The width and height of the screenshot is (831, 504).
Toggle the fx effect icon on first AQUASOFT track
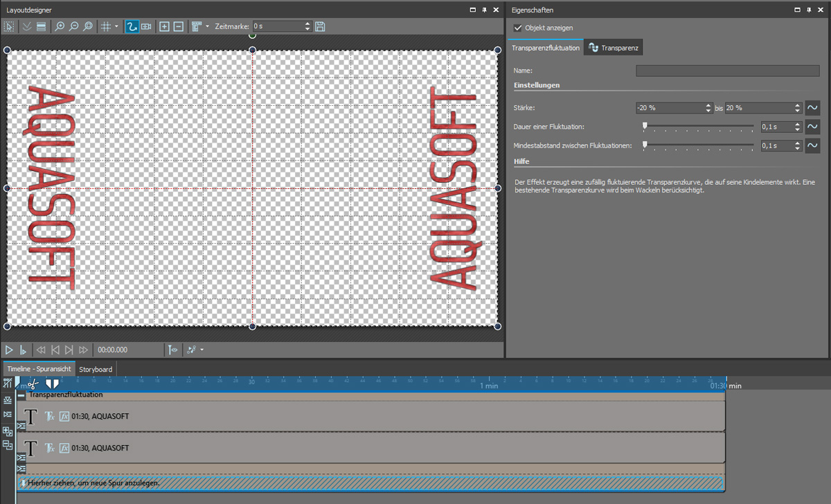click(64, 416)
